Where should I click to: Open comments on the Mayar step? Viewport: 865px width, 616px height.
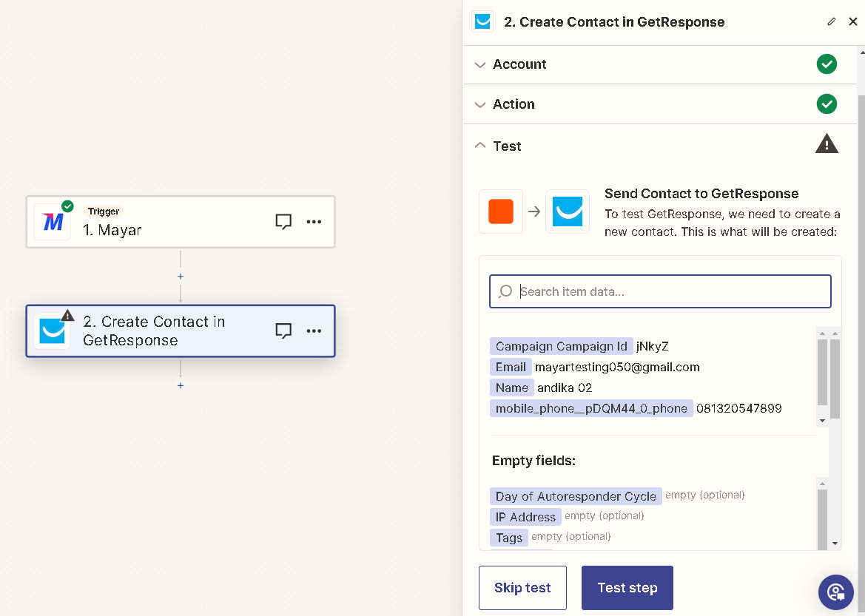283,222
